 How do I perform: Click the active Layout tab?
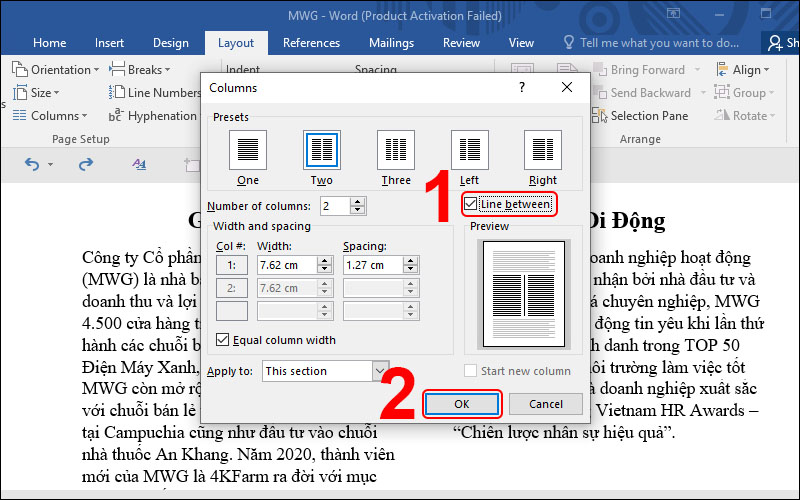[x=236, y=43]
